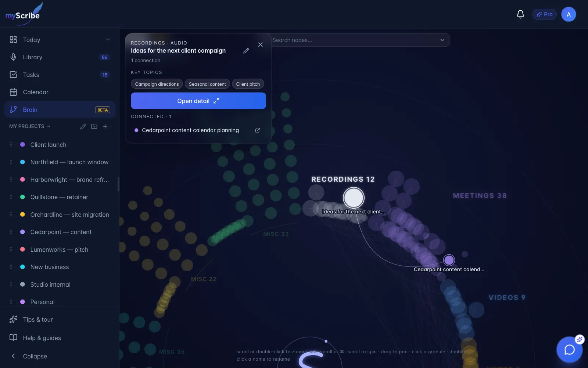Grab the drag handle beside Client launch
The height and width of the screenshot is (368, 588).
coord(11,145)
